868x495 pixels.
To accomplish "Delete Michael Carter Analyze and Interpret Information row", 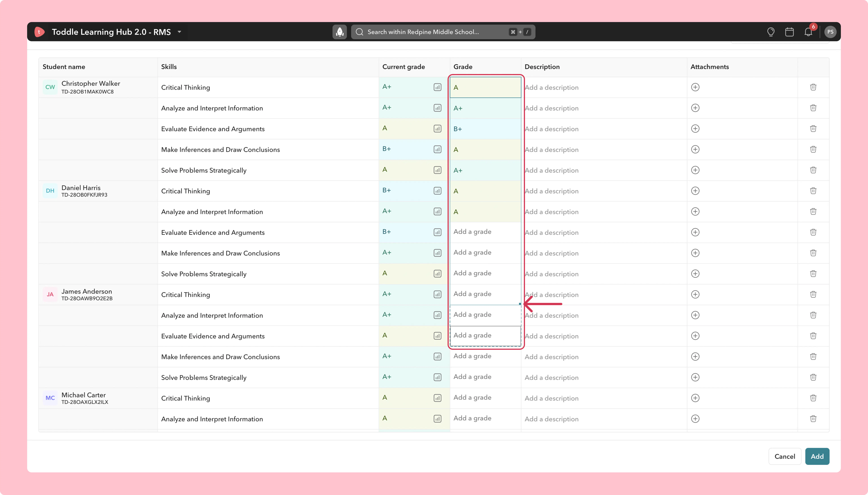I will click(x=813, y=419).
